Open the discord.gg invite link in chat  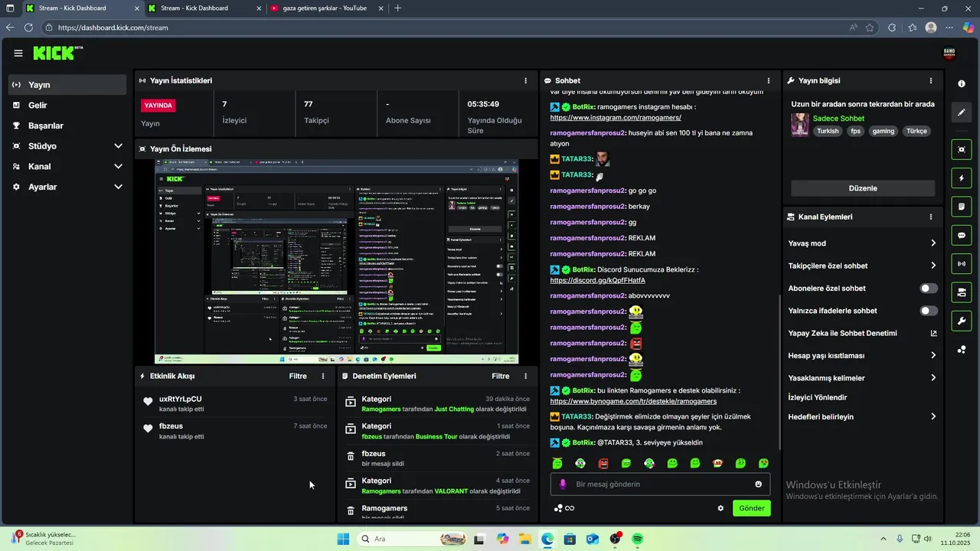coord(597,280)
